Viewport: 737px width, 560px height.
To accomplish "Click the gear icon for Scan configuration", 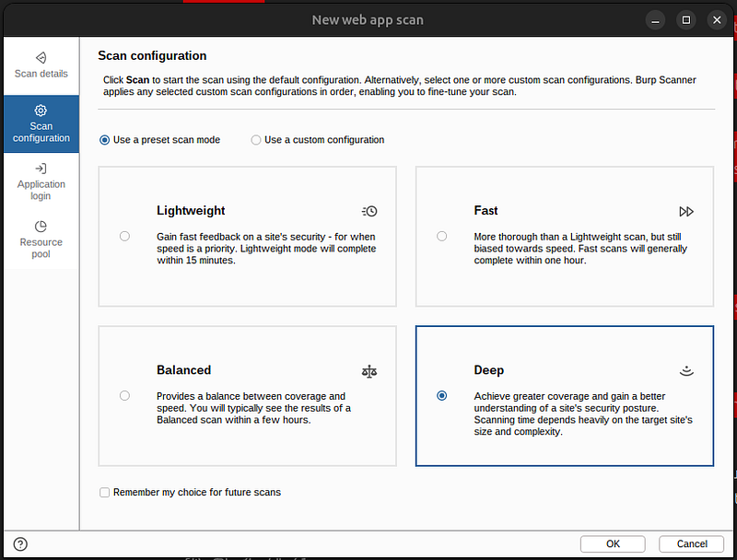I will (x=41, y=111).
